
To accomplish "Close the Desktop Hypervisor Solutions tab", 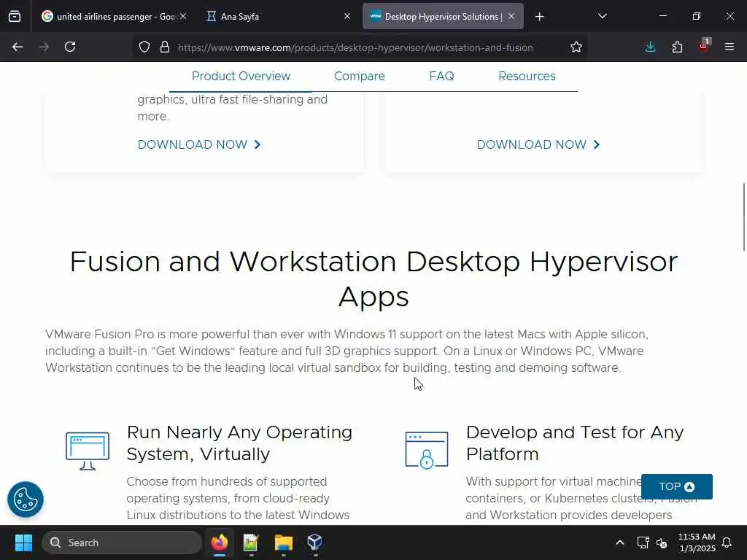I will pyautogui.click(x=511, y=16).
